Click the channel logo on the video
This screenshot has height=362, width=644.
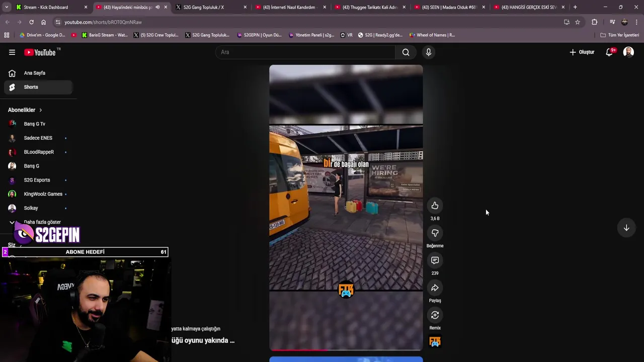tap(346, 291)
